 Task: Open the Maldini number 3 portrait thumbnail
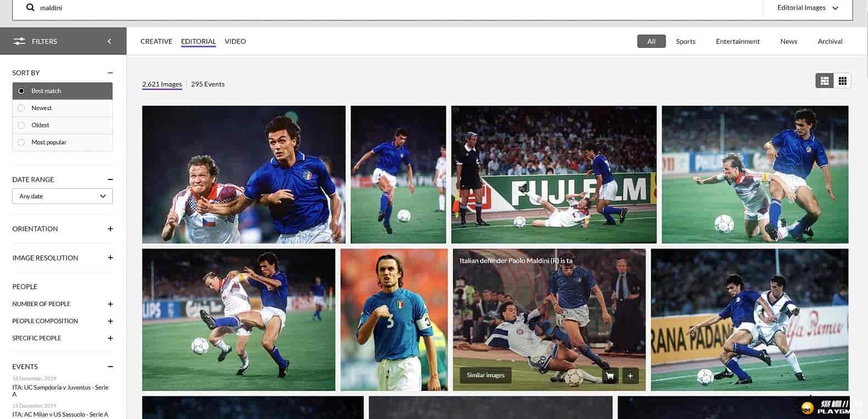click(x=394, y=320)
